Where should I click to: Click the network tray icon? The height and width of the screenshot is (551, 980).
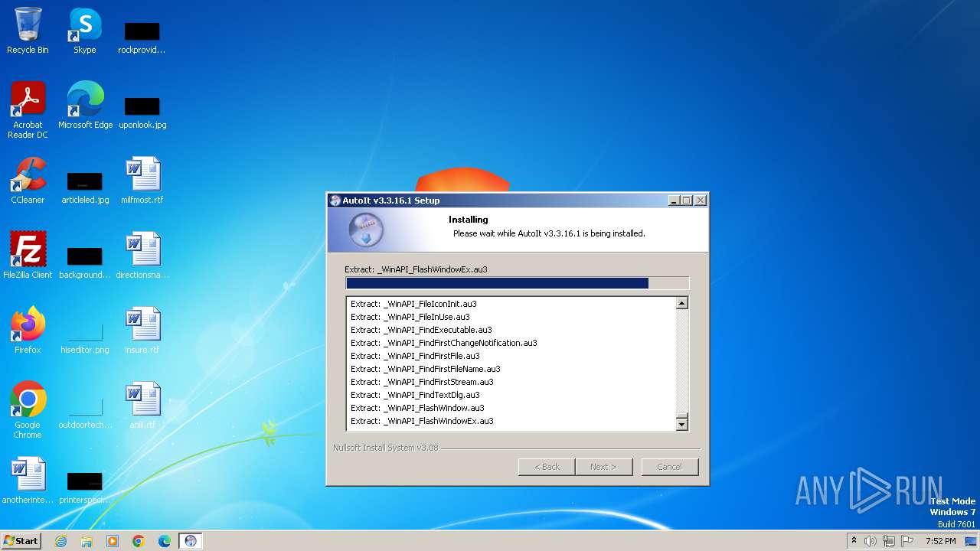[889, 541]
